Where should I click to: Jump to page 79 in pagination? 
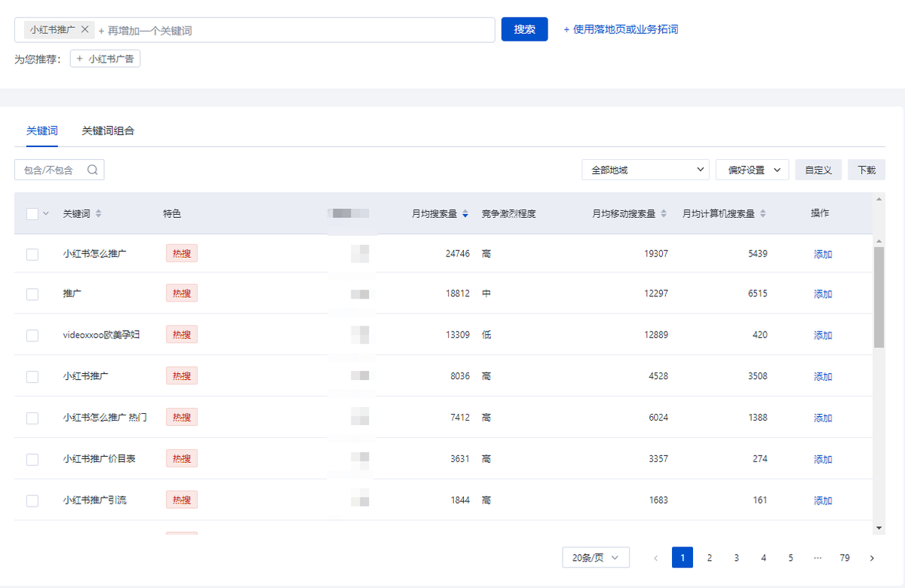(845, 557)
